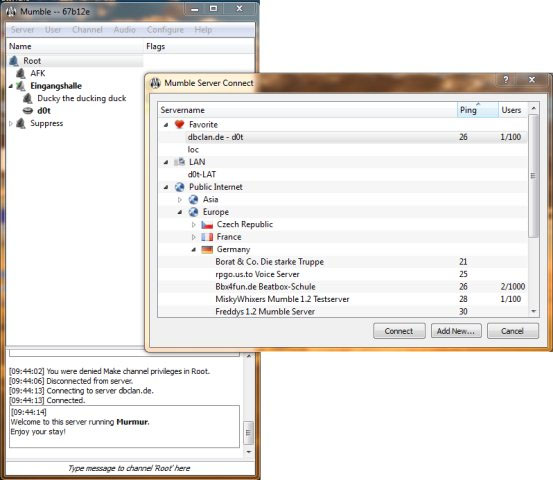
Task: Click the Name column header in main window
Action: pos(75,46)
